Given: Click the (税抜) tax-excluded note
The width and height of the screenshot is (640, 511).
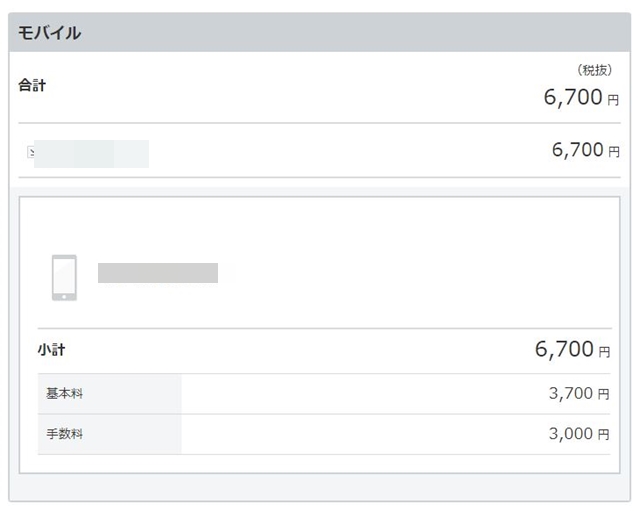Looking at the screenshot, I should (x=595, y=70).
